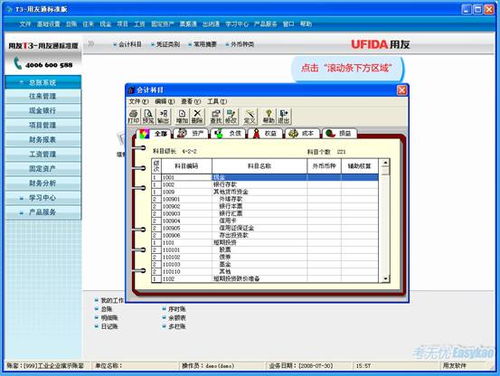Open 往来管理 in the sidebar
This screenshot has width=500, height=376.
point(43,96)
